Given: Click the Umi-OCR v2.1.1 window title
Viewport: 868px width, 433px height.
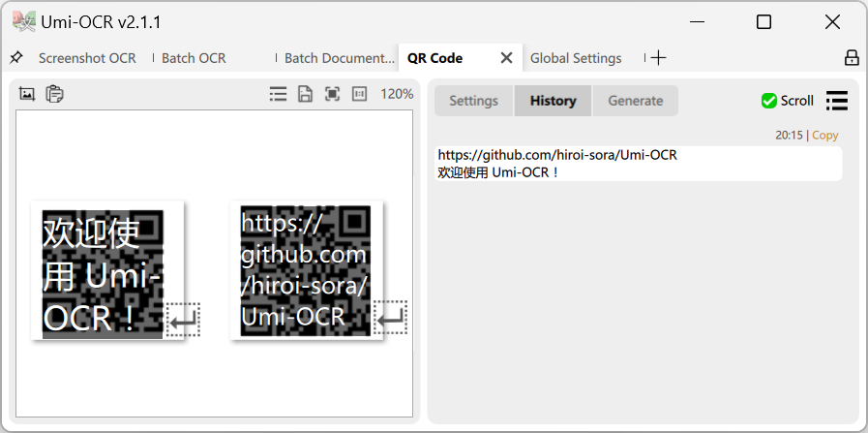Looking at the screenshot, I should click(x=101, y=22).
